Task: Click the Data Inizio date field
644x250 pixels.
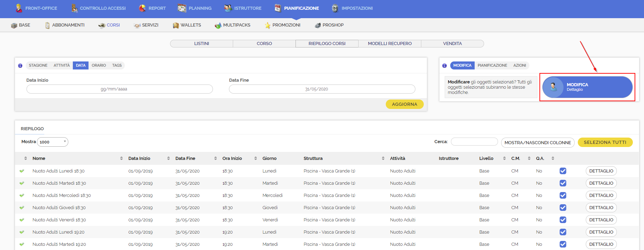Action: 120,89
